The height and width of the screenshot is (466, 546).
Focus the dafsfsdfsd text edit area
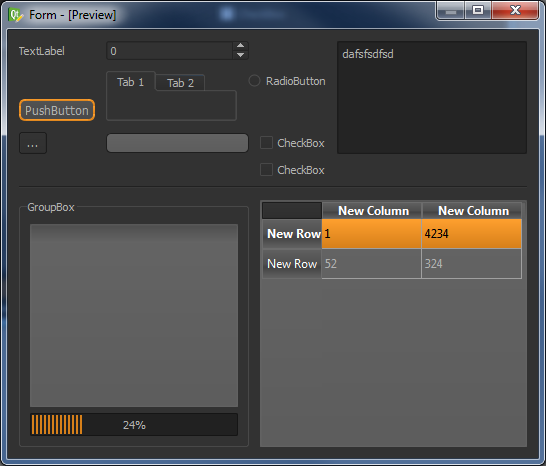(x=432, y=98)
